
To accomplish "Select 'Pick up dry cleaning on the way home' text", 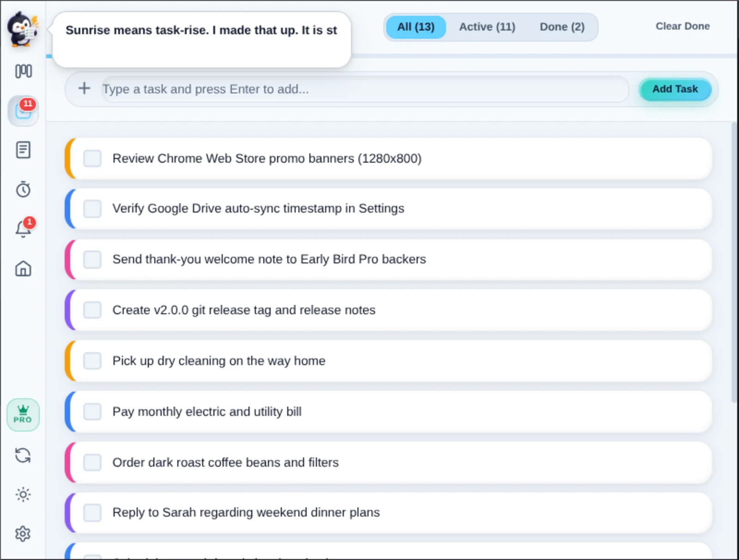I will (x=219, y=361).
